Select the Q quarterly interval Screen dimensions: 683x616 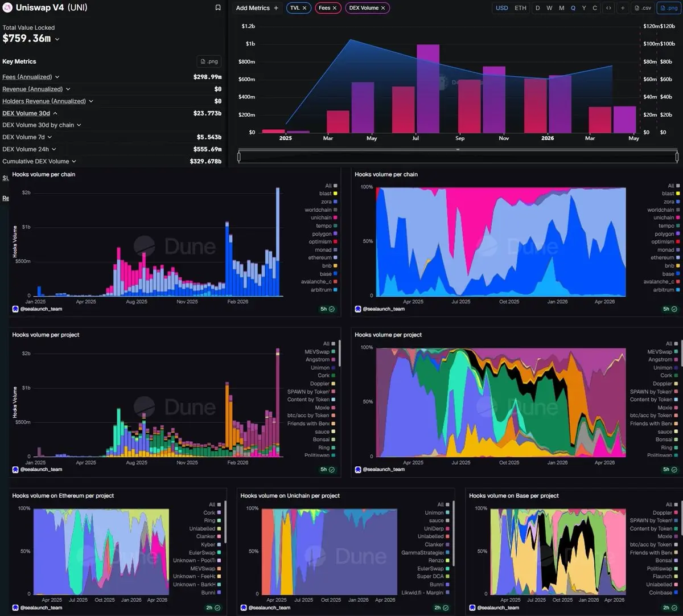click(573, 8)
